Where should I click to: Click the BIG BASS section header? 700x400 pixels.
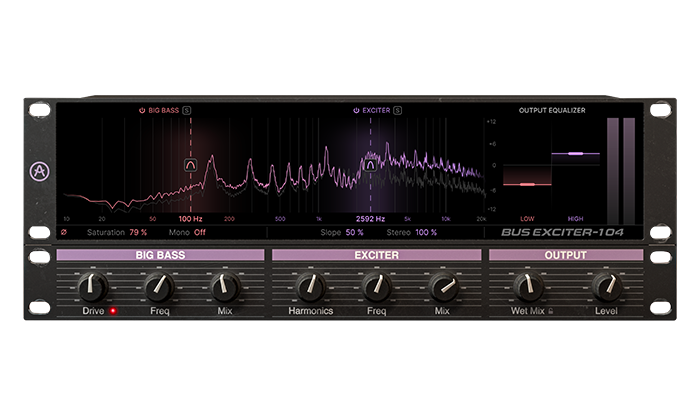pyautogui.click(x=160, y=255)
